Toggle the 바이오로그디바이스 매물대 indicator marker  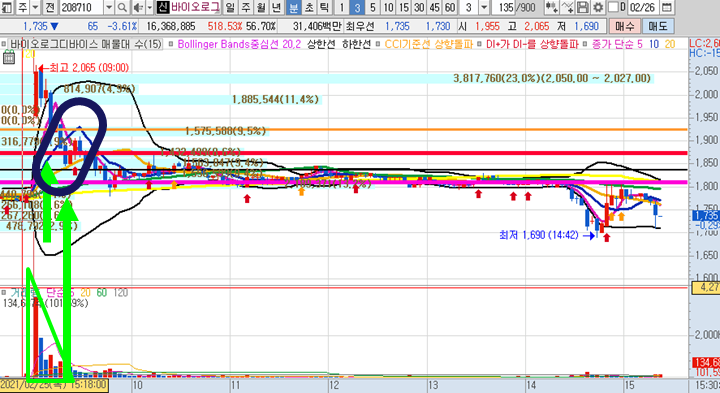click(x=4, y=44)
